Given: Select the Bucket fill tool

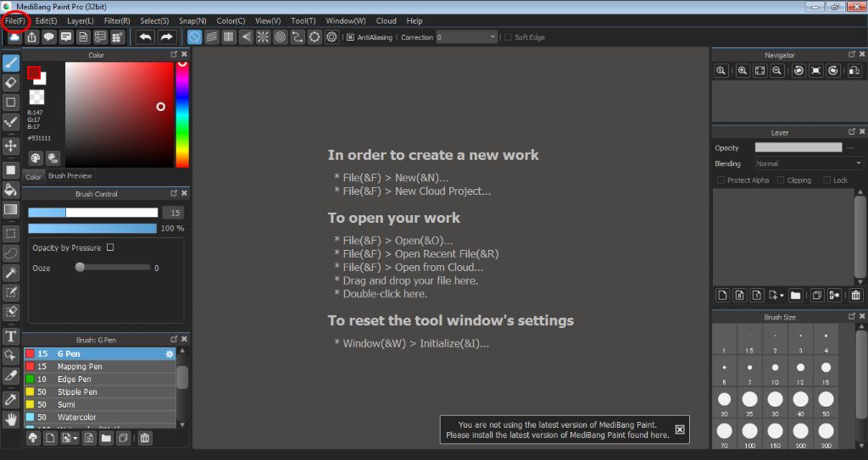Looking at the screenshot, I should (x=10, y=190).
